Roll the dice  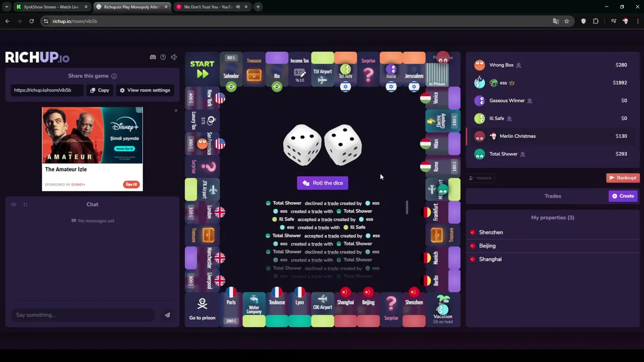pyautogui.click(x=323, y=183)
